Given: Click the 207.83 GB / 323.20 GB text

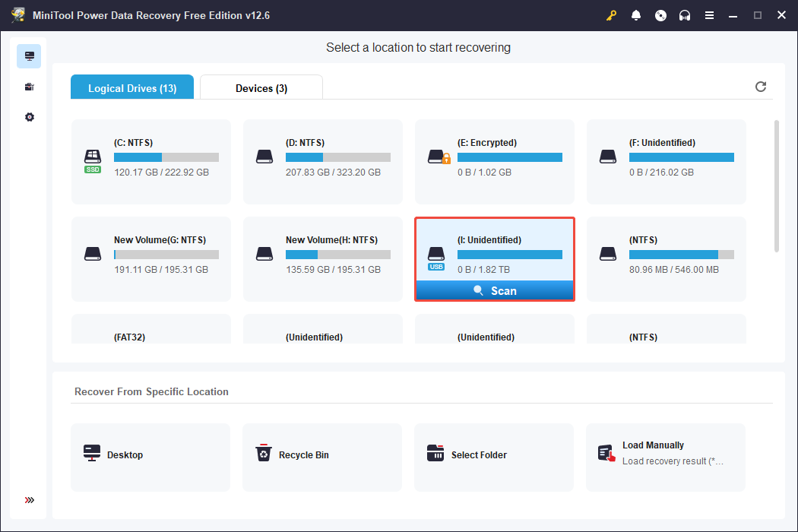Looking at the screenshot, I should tap(333, 172).
